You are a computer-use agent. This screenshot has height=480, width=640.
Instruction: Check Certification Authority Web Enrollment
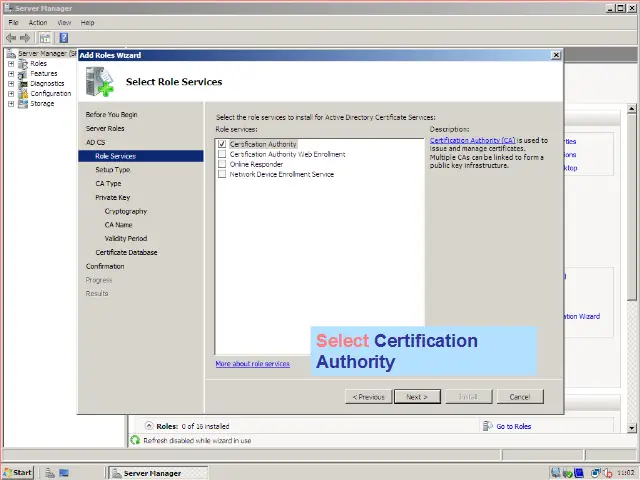pyautogui.click(x=222, y=154)
